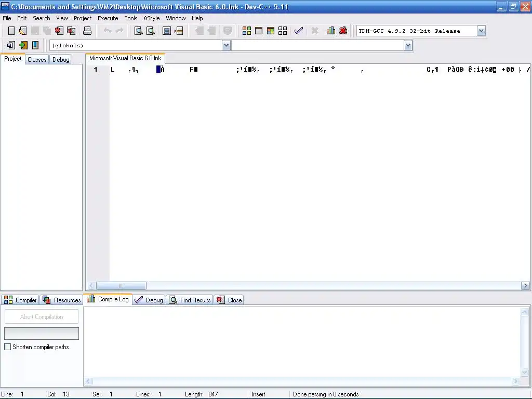Click line number 1 in gutter

point(96,70)
